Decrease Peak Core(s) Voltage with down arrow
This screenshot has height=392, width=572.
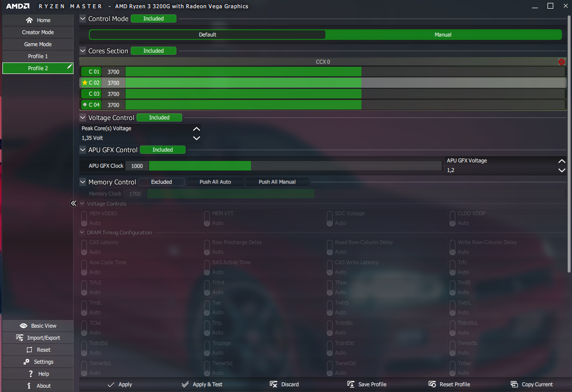click(196, 138)
